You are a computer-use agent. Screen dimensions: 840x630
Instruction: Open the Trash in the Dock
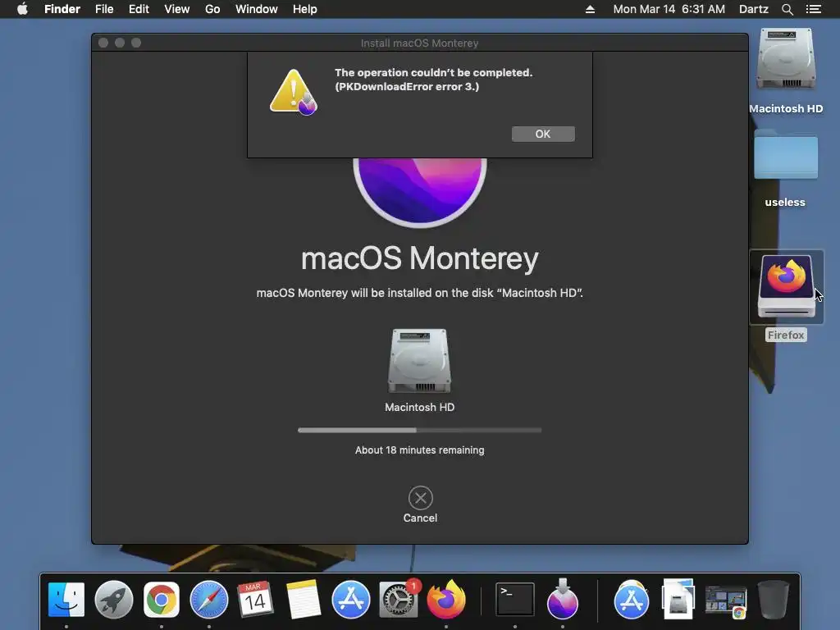tap(773, 600)
